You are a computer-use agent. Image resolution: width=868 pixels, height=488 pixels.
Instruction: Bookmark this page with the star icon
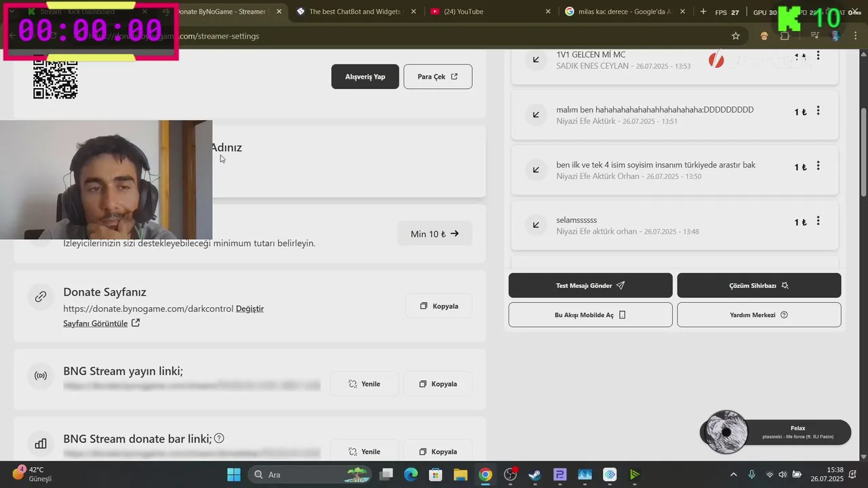pyautogui.click(x=736, y=36)
